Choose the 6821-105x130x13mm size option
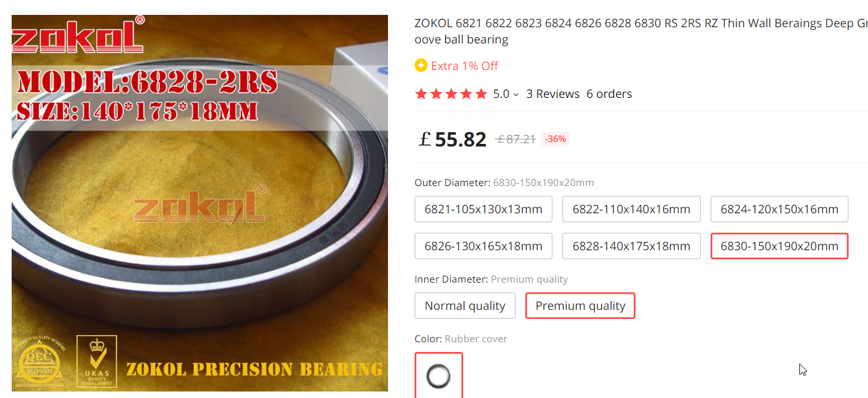868x398 pixels. click(x=483, y=209)
